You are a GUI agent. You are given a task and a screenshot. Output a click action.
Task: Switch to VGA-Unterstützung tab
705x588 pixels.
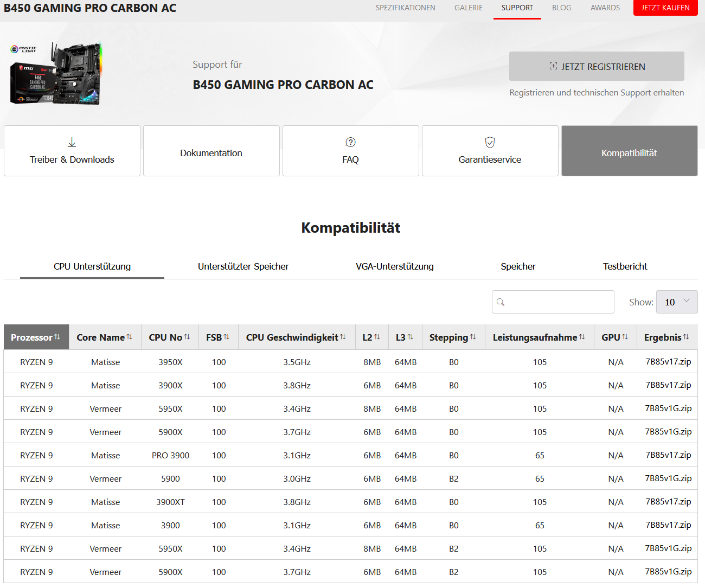(x=394, y=266)
